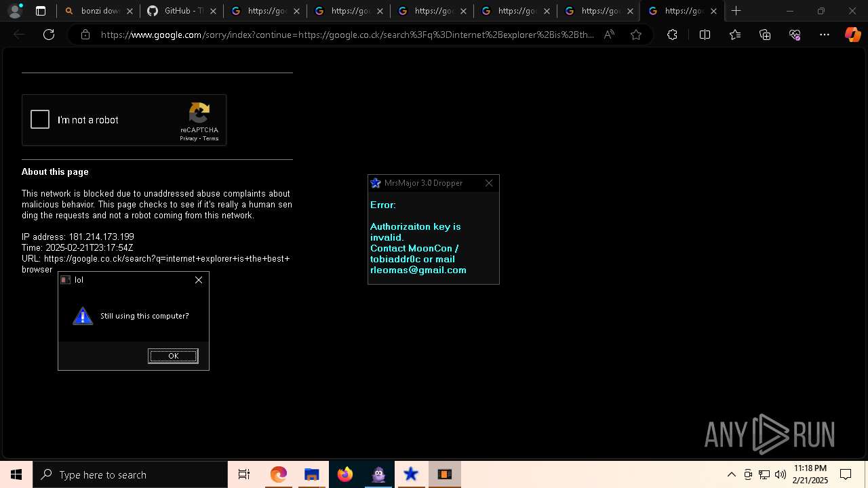Viewport: 868px width, 488px height.
Task: Click the About this page heading
Action: pyautogui.click(x=55, y=172)
